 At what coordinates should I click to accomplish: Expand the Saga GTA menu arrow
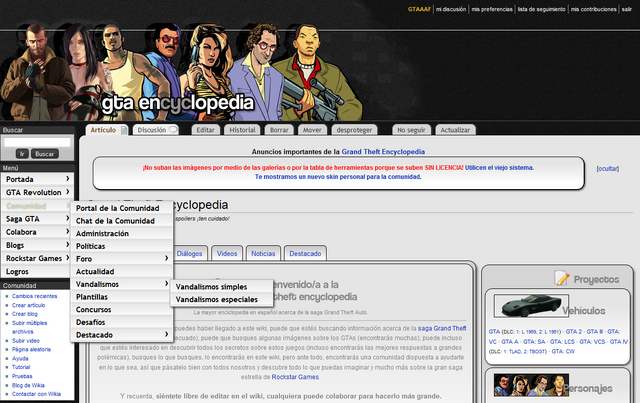click(x=67, y=218)
